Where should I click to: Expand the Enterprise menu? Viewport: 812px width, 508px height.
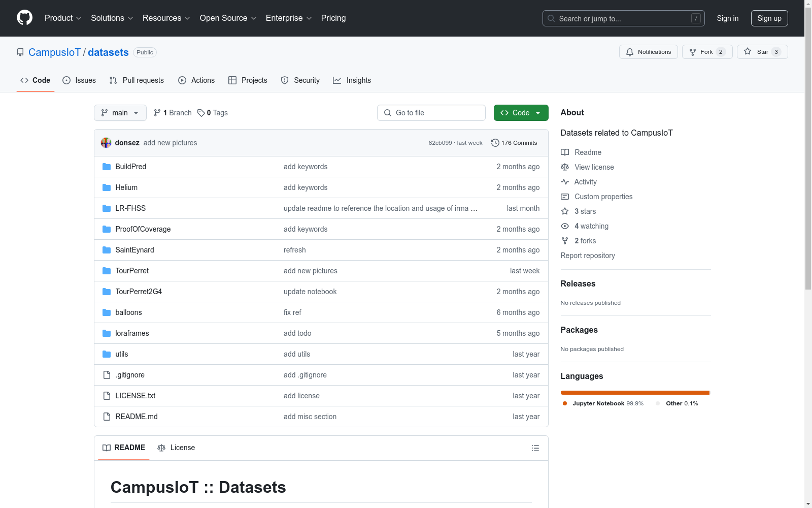[x=289, y=18]
